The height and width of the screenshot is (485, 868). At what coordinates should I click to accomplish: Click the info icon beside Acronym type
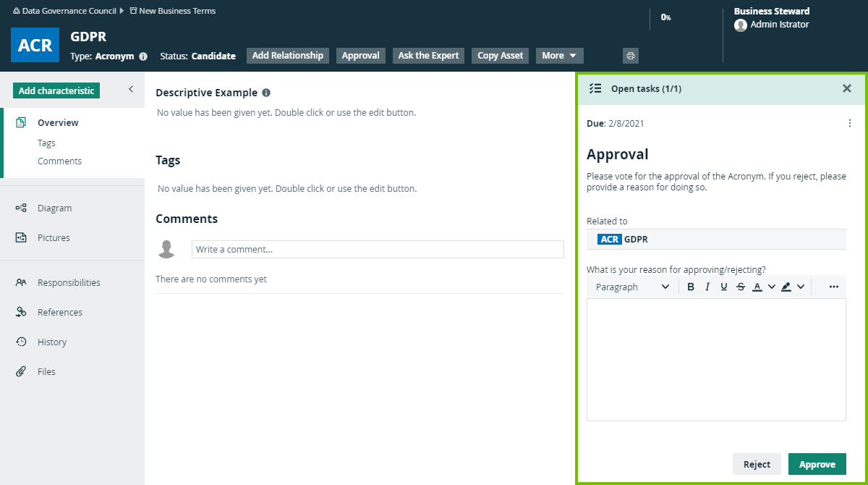click(x=143, y=56)
